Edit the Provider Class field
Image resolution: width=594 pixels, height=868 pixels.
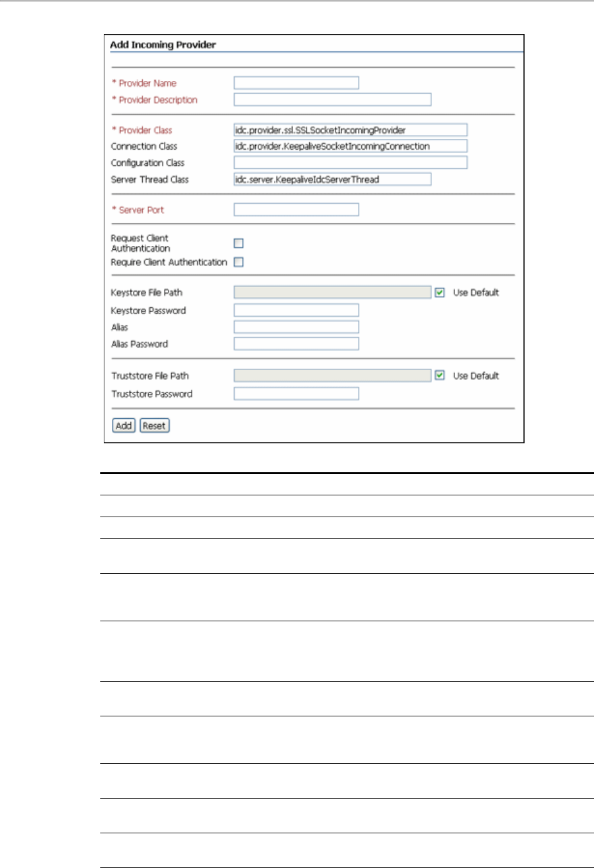point(350,130)
